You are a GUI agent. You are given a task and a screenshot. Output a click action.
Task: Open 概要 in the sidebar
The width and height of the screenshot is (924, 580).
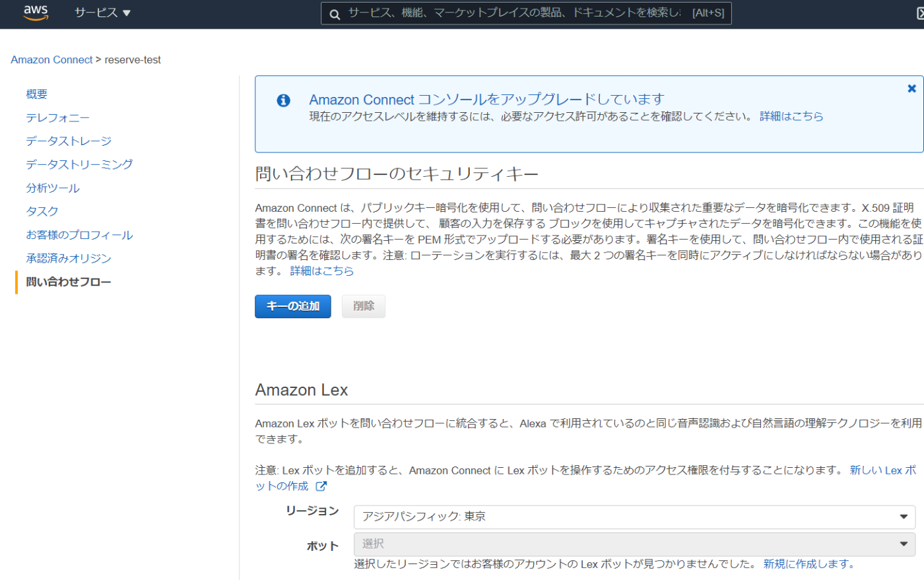[37, 94]
